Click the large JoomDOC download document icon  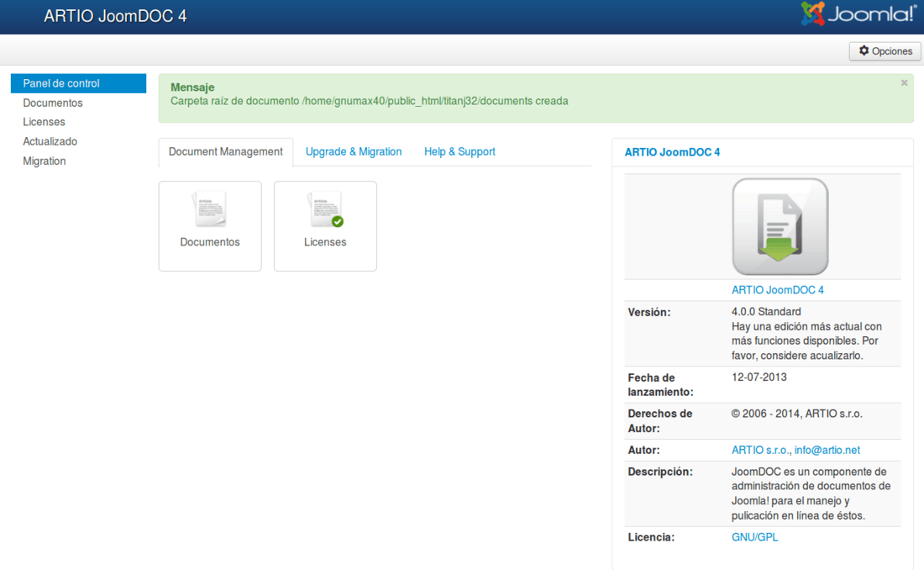[x=780, y=227]
